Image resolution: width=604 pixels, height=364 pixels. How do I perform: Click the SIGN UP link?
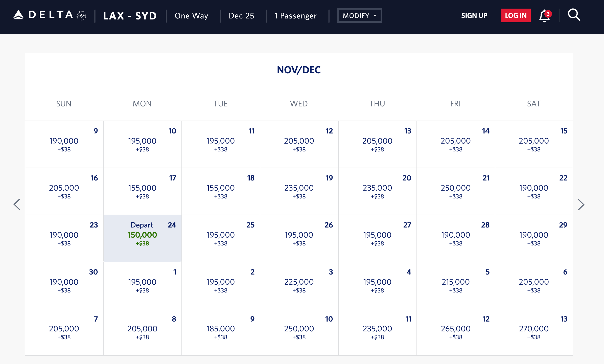click(474, 15)
